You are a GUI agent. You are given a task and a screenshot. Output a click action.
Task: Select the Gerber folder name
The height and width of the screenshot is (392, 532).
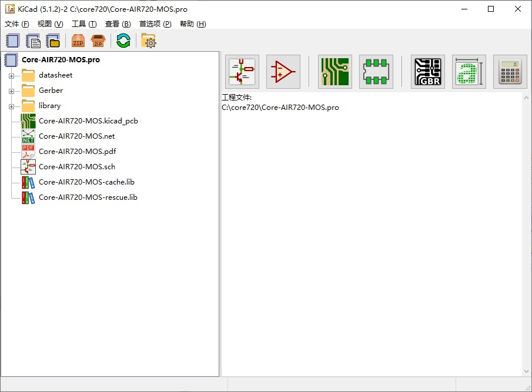(51, 90)
